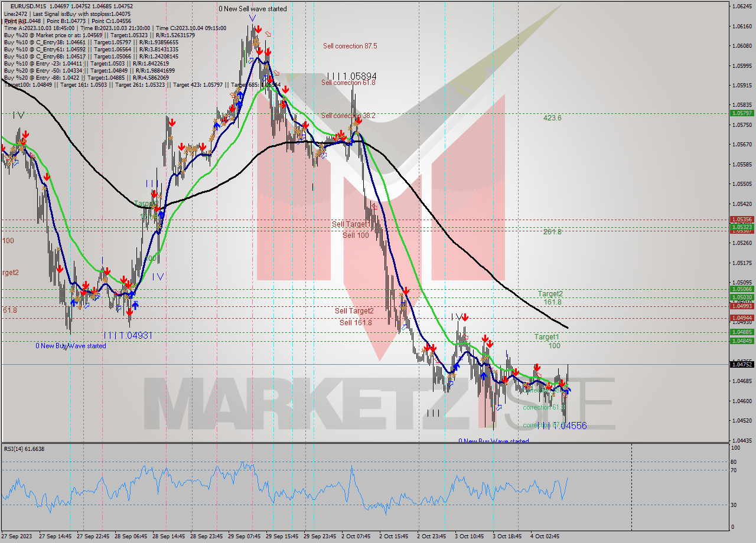This screenshot has width=756, height=543.
Task: Click 1.05670 on the price axis
Action: tap(742, 144)
